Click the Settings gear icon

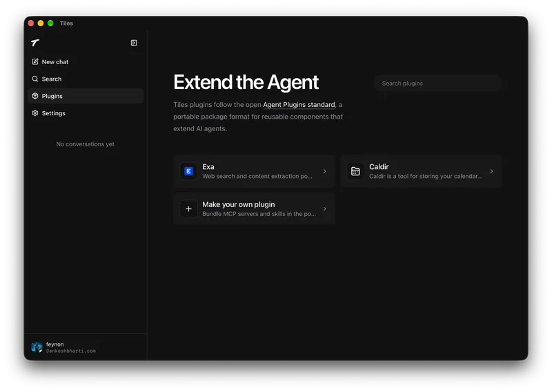pyautogui.click(x=35, y=113)
